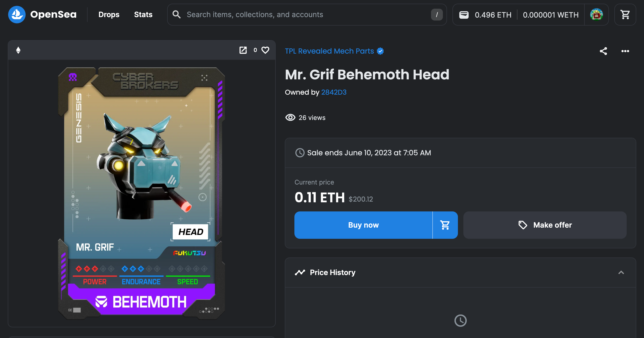
Task: Click the Price History header
Action: point(332,273)
